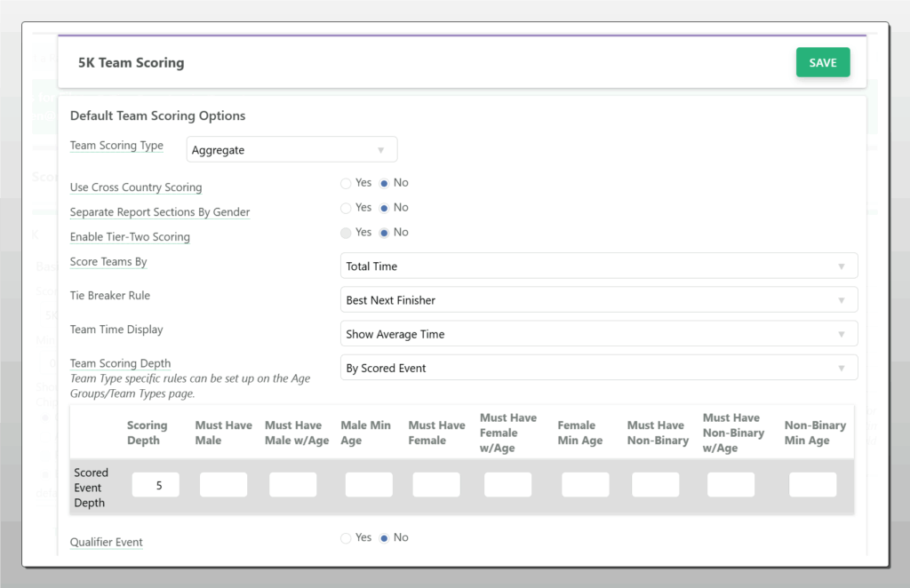Select Yes for Qualifier Event
Screen dimensions: 910x588
pos(346,538)
